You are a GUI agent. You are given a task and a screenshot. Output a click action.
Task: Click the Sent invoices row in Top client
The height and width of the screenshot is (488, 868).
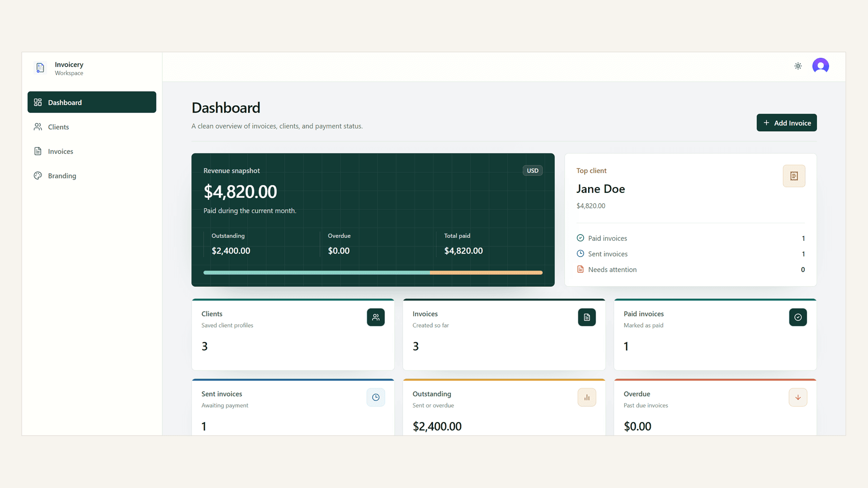pos(690,254)
